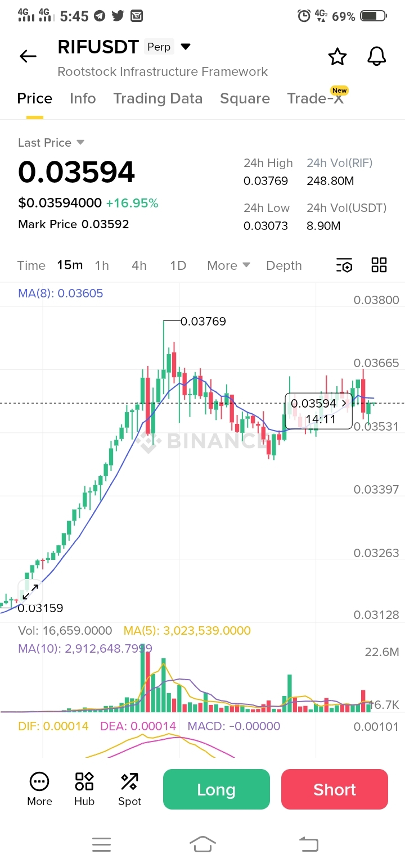405x868 pixels.
Task: Tap Rootstock Infrastructure Framework subtitle
Action: [163, 71]
